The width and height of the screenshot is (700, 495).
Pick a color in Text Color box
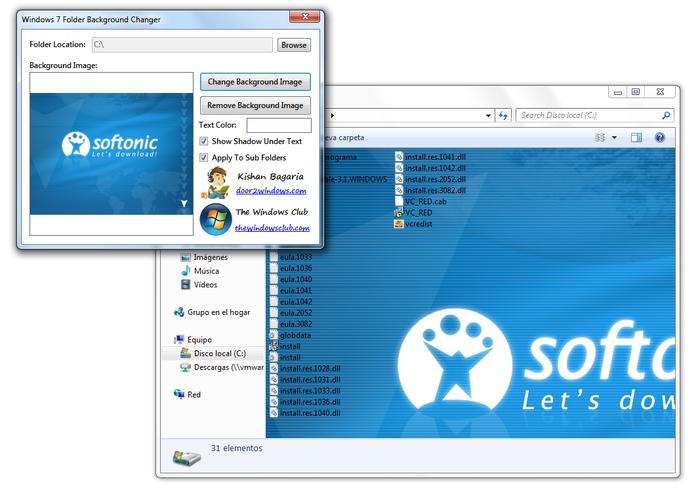278,125
